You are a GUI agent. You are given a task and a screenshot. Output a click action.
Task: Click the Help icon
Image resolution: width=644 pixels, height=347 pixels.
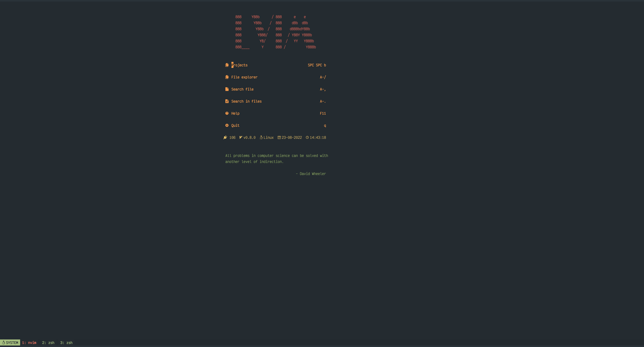coord(226,113)
